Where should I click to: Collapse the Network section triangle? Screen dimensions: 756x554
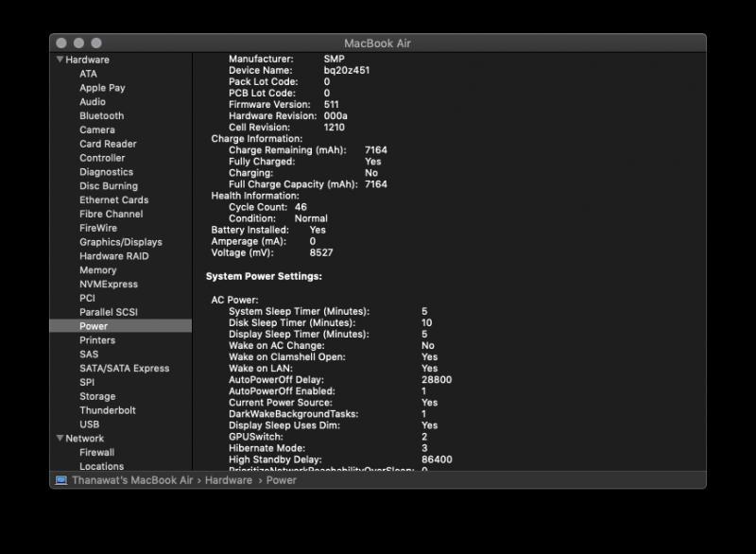(x=60, y=439)
